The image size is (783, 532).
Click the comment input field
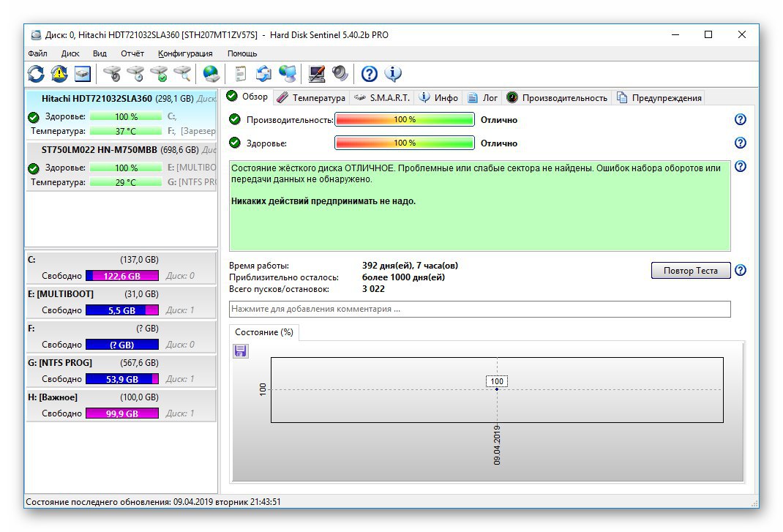(x=480, y=309)
